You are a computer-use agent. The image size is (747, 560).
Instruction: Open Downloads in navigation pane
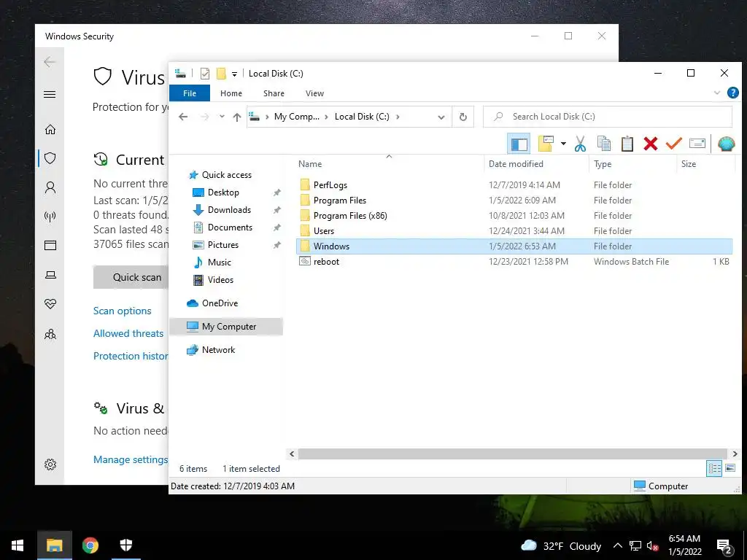pos(228,210)
